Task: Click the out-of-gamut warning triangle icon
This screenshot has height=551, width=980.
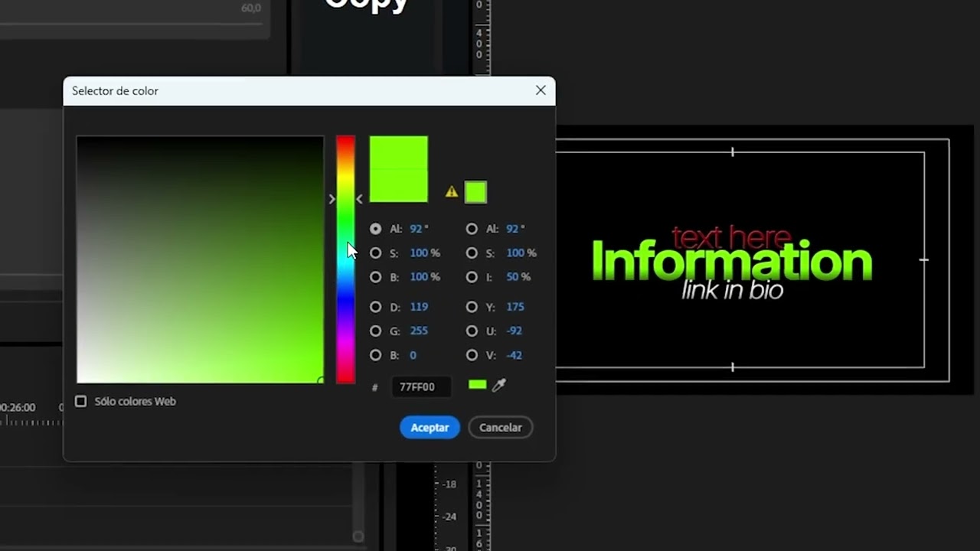Action: 452,192
